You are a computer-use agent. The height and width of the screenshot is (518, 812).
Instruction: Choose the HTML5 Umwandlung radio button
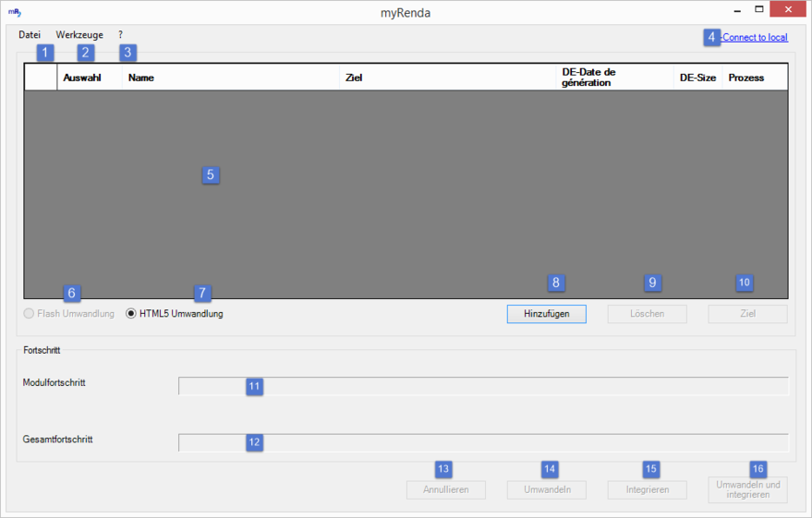pos(131,314)
